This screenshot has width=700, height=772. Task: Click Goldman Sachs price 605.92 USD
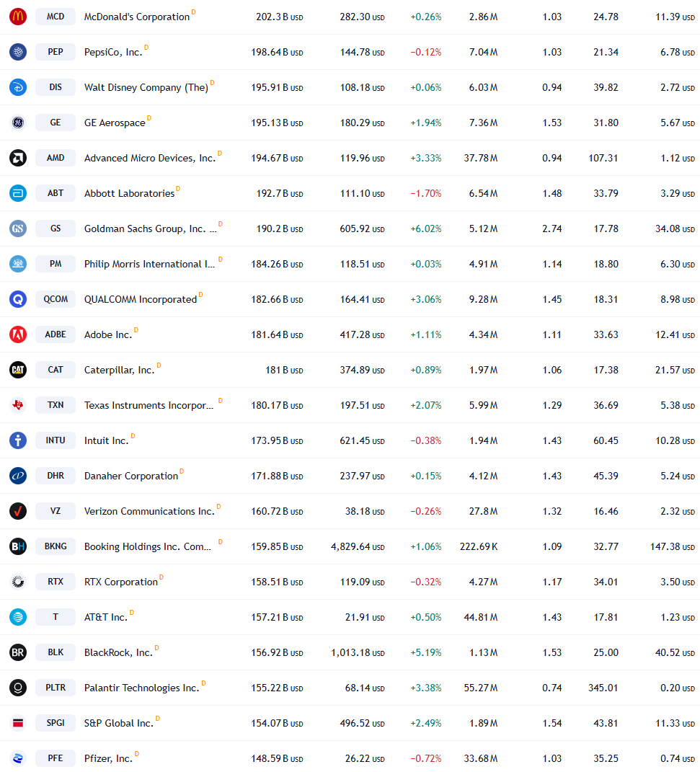click(x=363, y=229)
